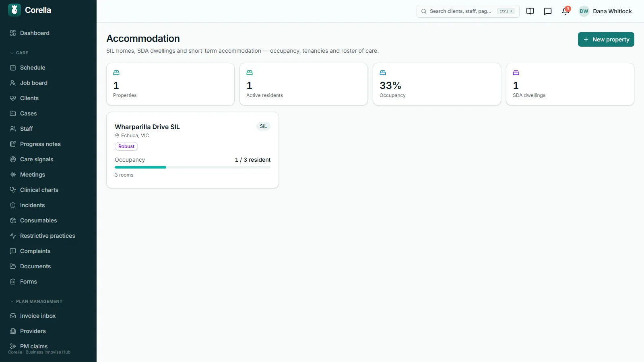Collapse the CARE section
This screenshot has height=362, width=644.
coord(19,53)
